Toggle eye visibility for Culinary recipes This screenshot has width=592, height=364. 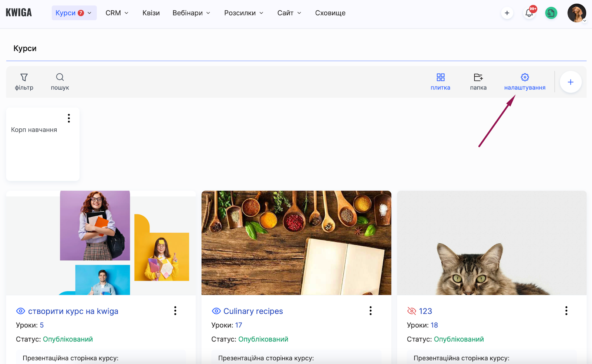coord(216,311)
